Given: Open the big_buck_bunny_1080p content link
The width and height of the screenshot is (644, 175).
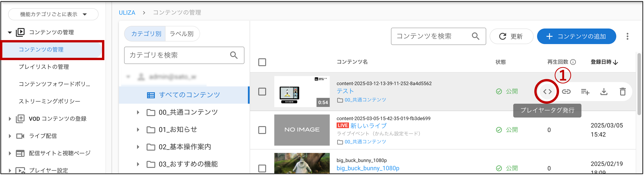Looking at the screenshot, I should [x=368, y=168].
